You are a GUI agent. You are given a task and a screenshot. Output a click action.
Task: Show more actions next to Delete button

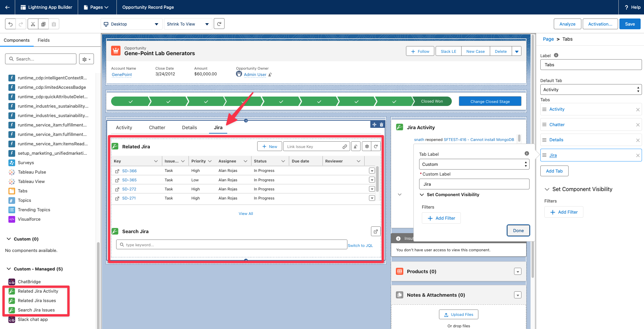click(517, 51)
